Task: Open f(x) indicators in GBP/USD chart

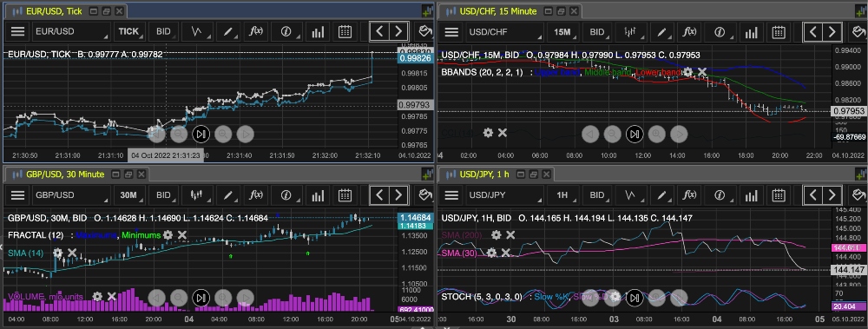Action: point(256,195)
